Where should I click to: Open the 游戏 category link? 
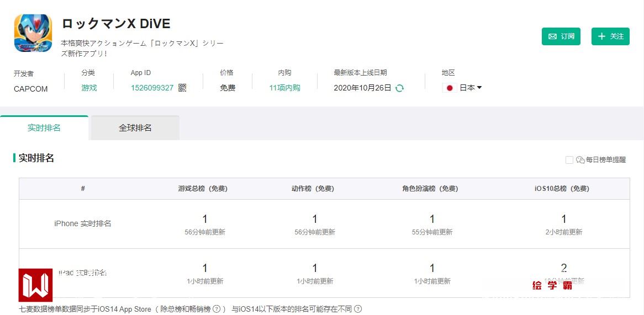[89, 88]
